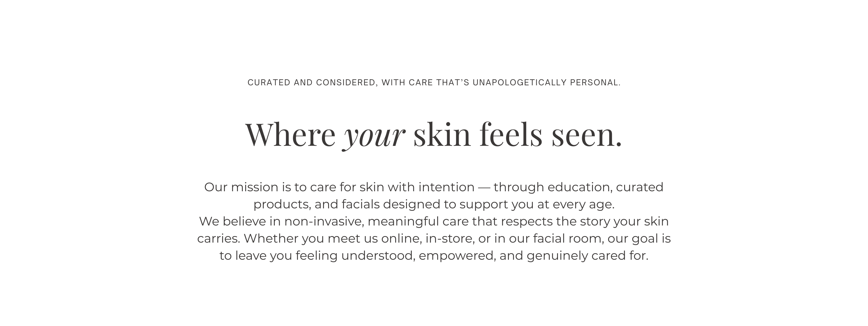Click the word "empowered" in the last line

tap(457, 256)
